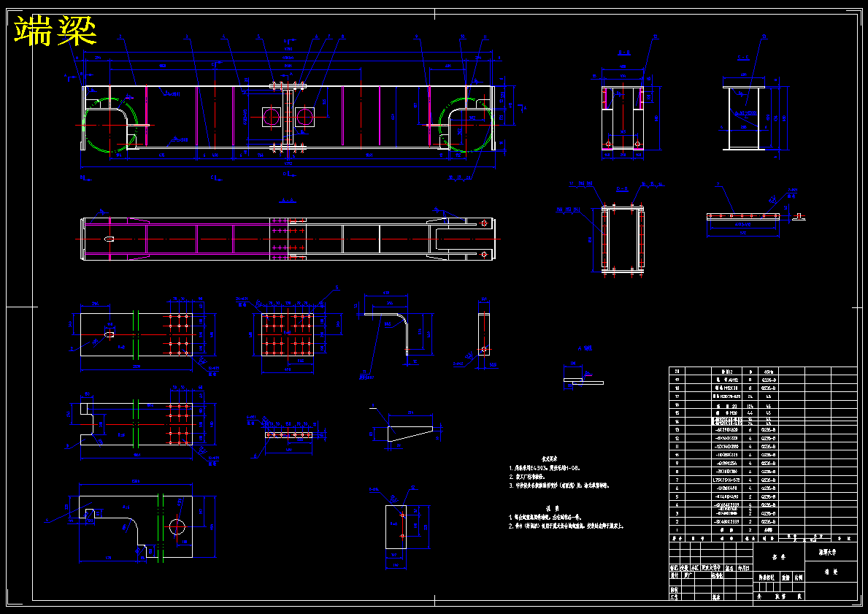868x614 pixels.
Task: Select the left square hole with circle at beam center
Action: 272,117
